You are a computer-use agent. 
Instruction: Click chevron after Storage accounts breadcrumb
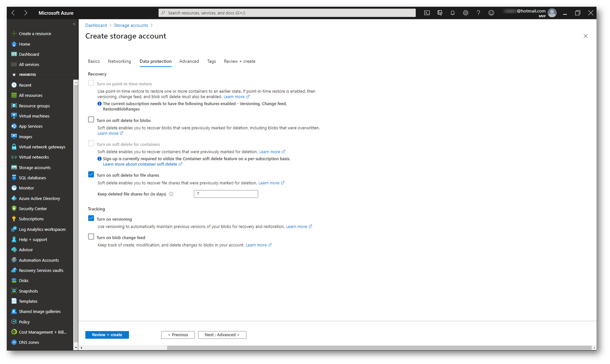point(152,25)
